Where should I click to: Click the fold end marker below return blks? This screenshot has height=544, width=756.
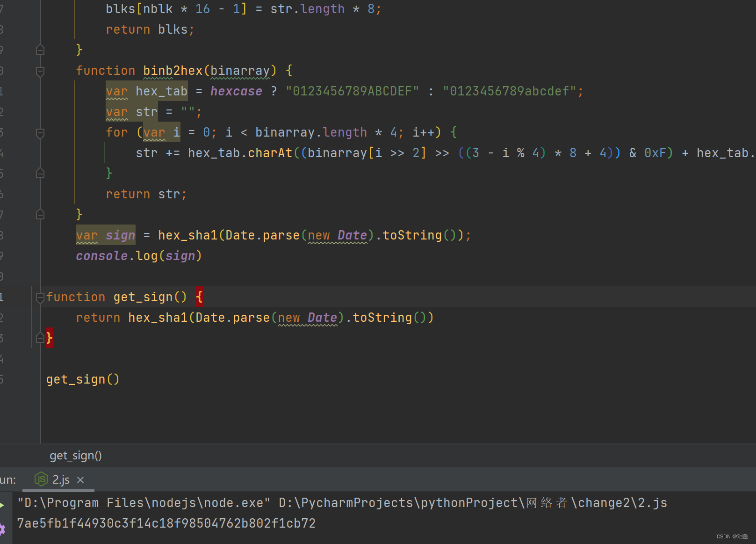[x=40, y=50]
